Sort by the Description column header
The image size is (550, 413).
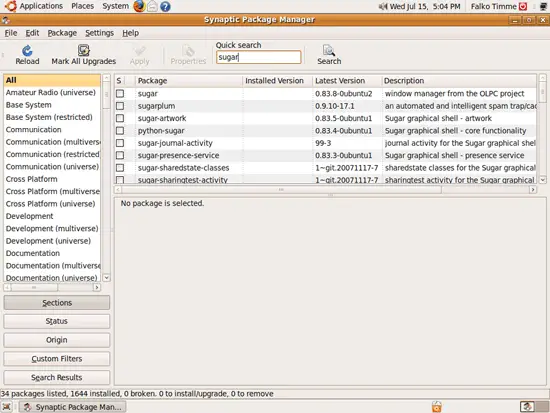point(459,81)
